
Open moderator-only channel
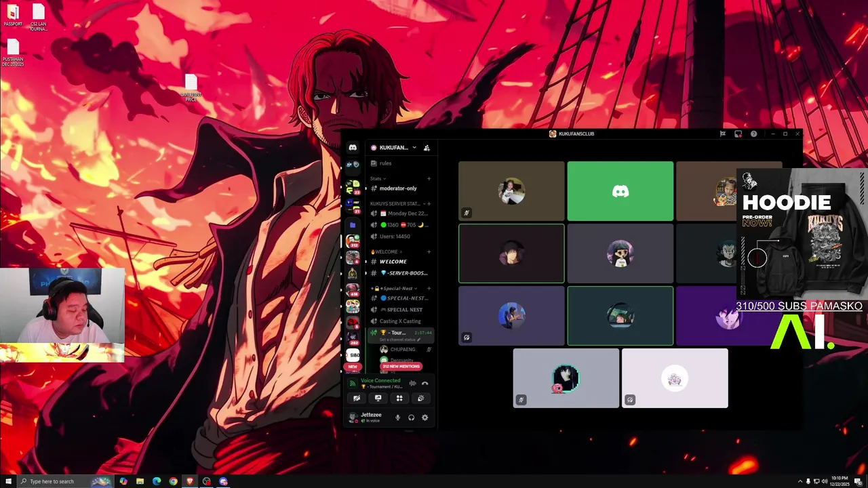pos(400,188)
